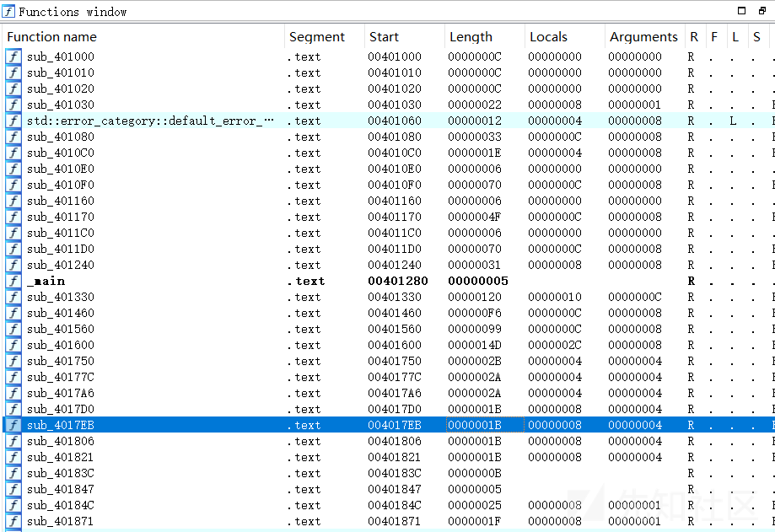Click the function icon beside sub_4010E0

click(13, 169)
